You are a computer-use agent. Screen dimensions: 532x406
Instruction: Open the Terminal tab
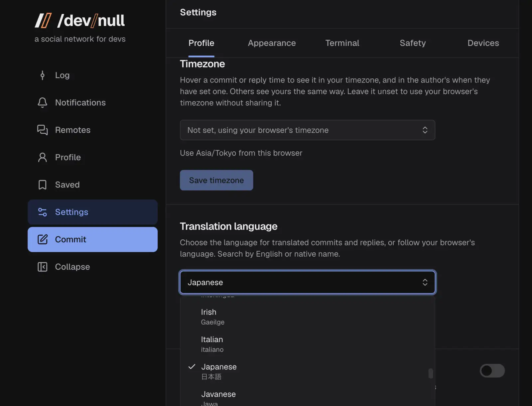pos(342,43)
